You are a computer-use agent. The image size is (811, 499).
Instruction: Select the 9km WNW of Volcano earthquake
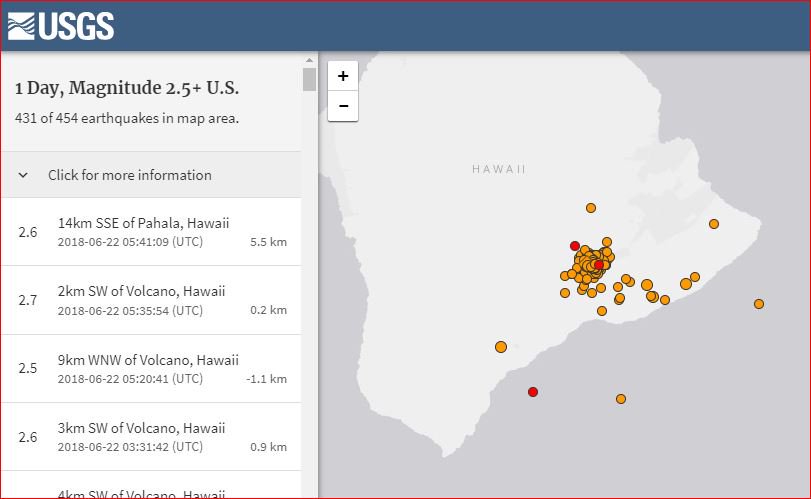pos(151,369)
